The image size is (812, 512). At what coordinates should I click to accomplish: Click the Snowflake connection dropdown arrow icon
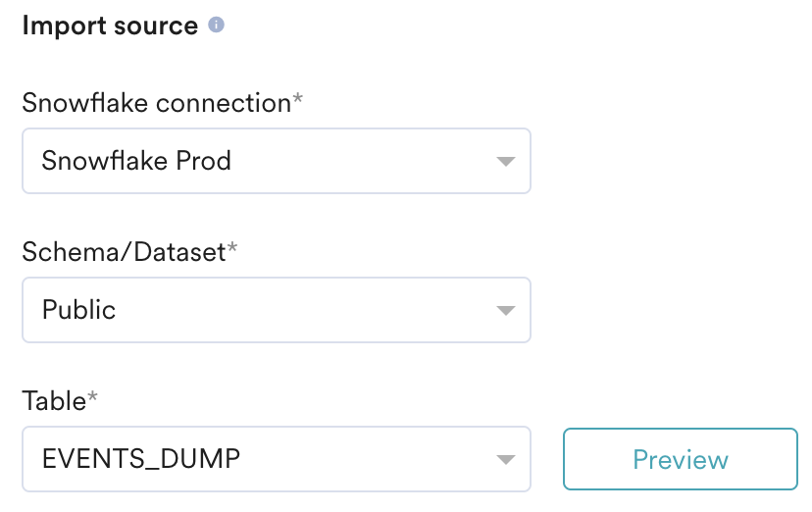505,162
